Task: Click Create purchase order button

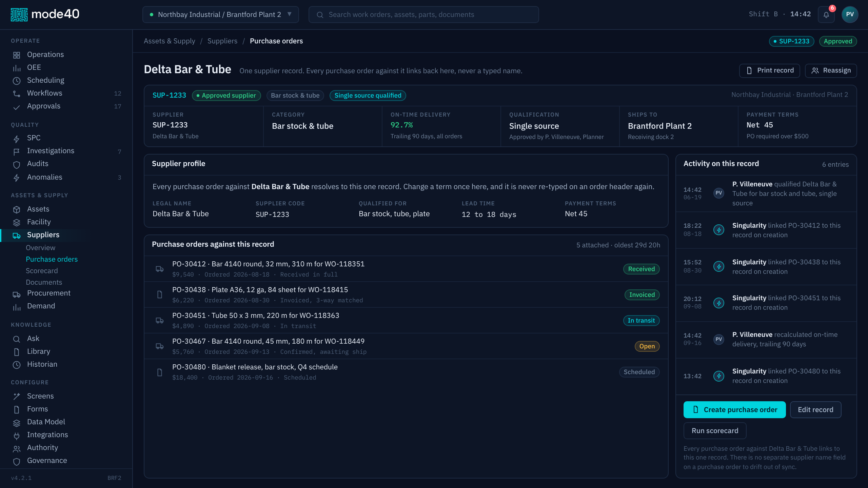Action: 735,410
